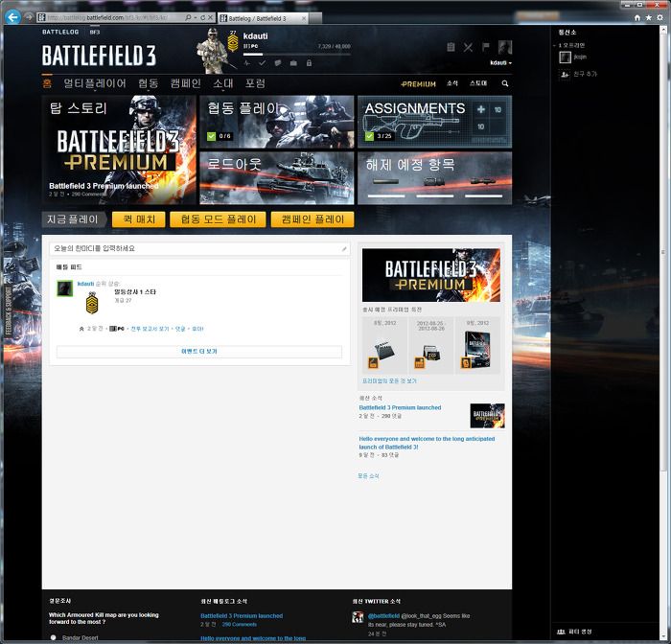
Task: Click the browser forward arrow
Action: coord(29,17)
